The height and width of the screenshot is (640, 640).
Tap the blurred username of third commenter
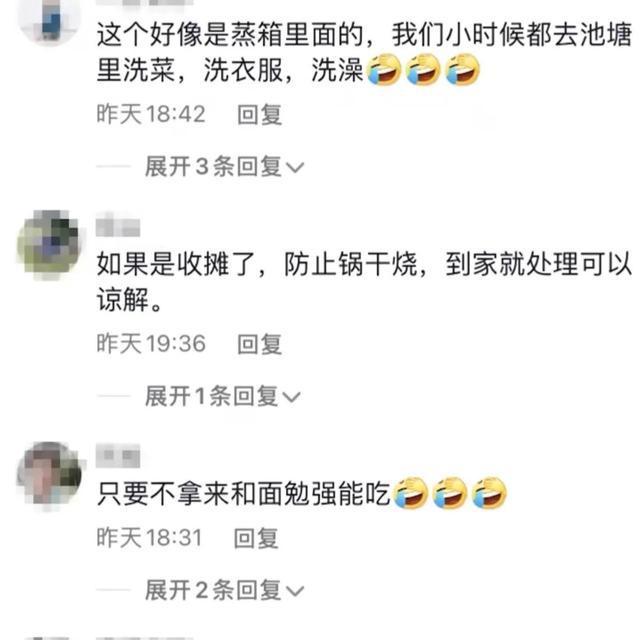point(118,456)
